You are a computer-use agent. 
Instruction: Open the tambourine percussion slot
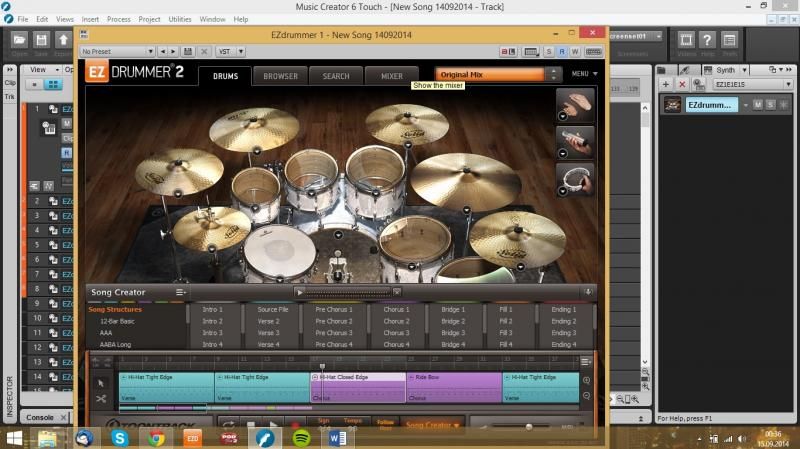[x=575, y=180]
